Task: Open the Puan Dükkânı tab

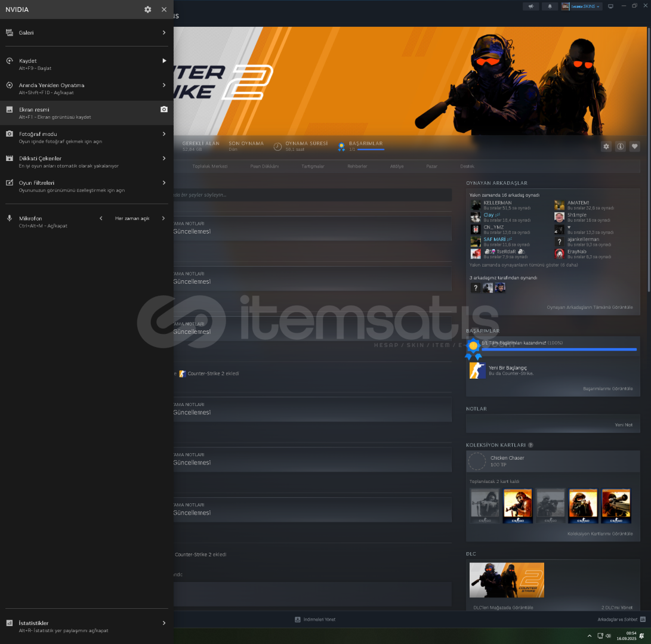Action: [x=264, y=166]
